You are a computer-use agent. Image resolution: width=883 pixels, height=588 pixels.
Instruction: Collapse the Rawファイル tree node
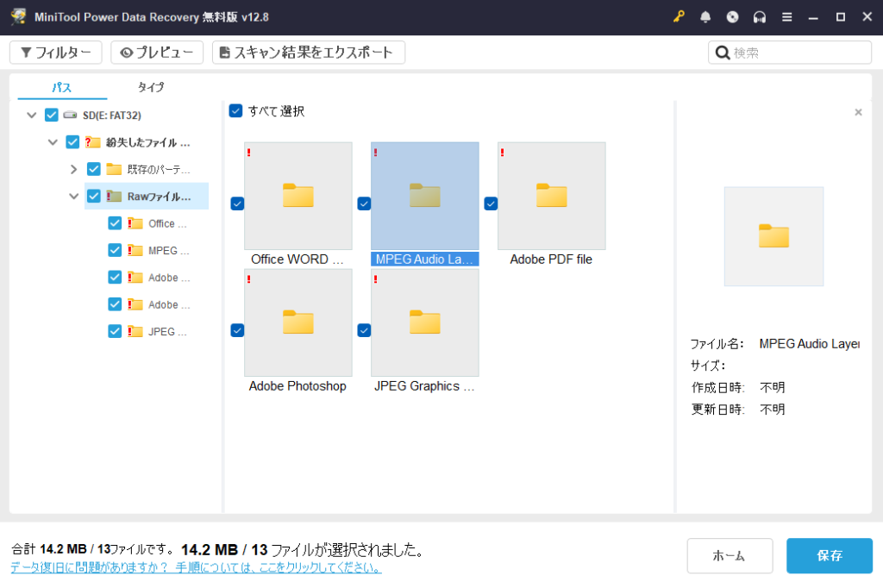point(74,197)
